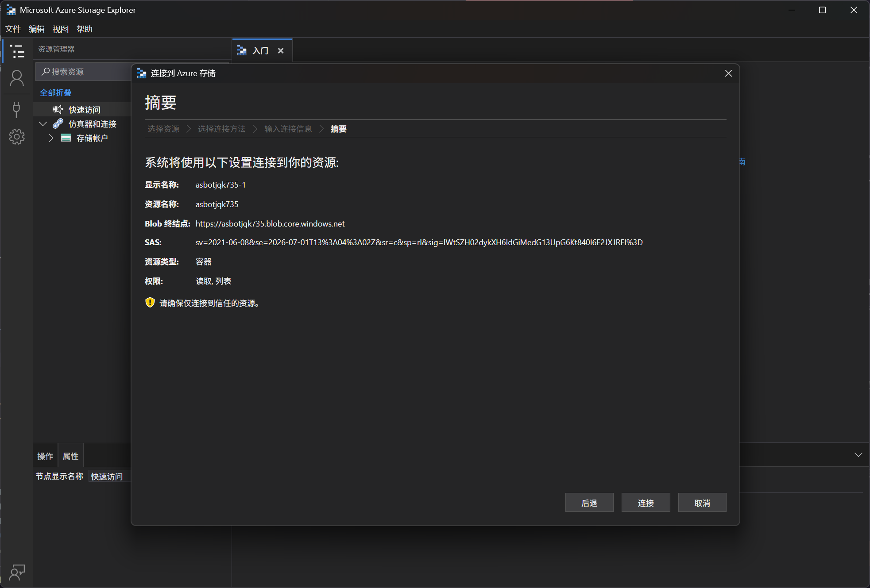Screen dimensions: 870x588
Task: Click the 仿真器和连接 link icon
Action: [x=58, y=124]
